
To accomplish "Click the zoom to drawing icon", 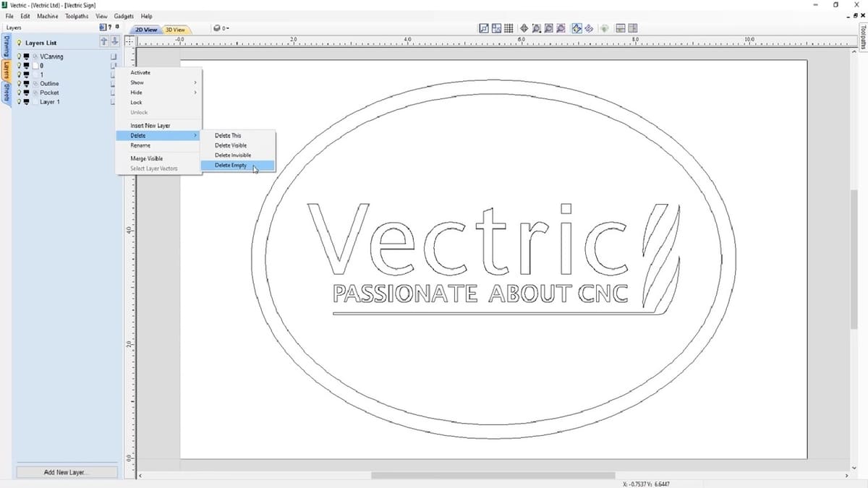I will pyautogui.click(x=549, y=28).
